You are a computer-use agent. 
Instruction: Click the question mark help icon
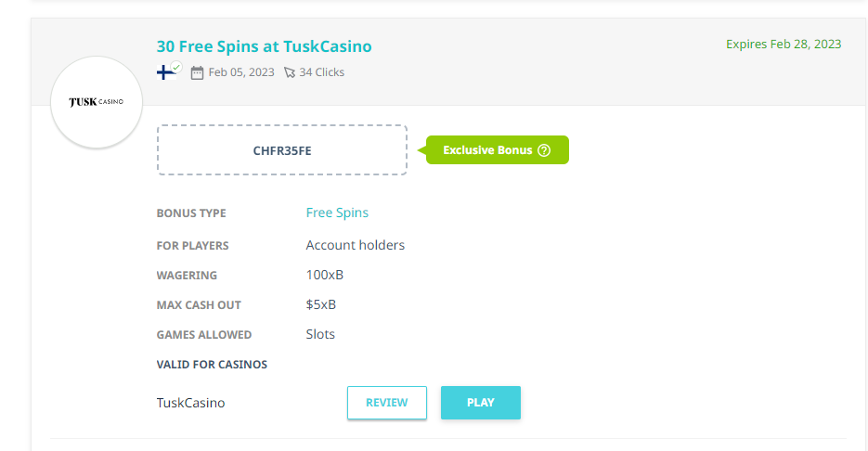[544, 150]
